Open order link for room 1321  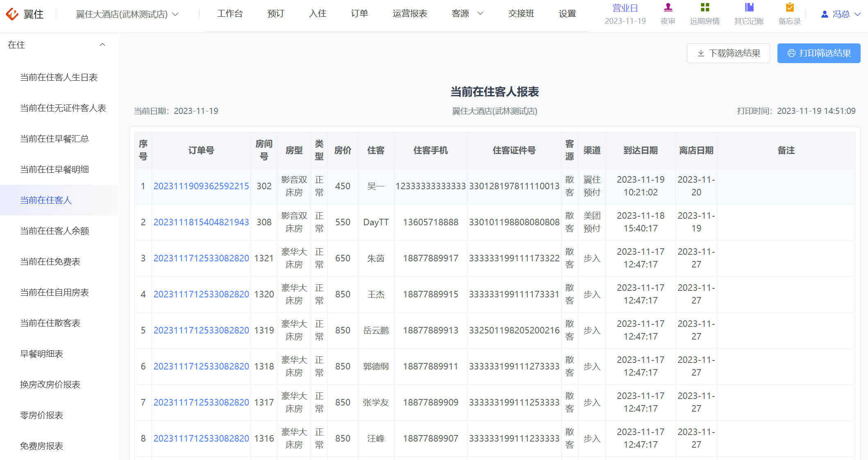coord(201,258)
